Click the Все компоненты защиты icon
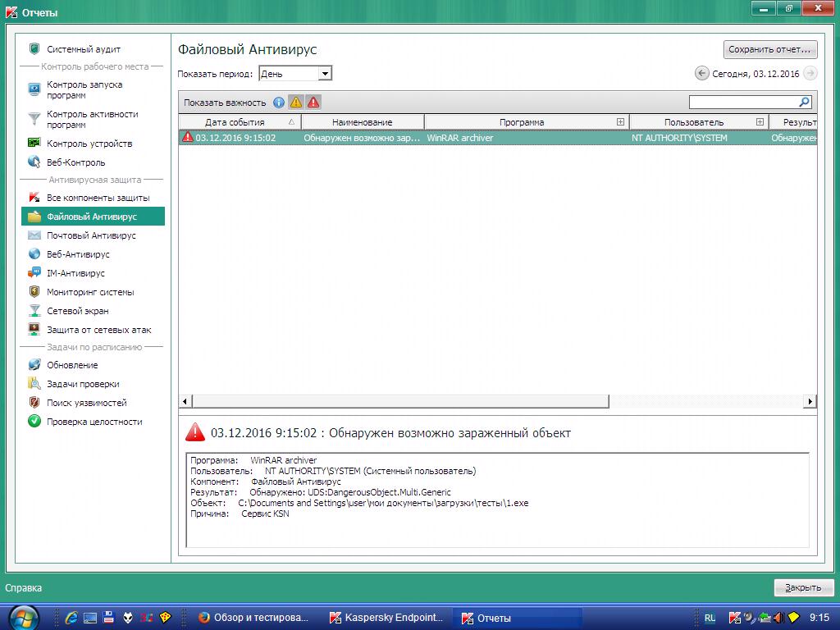This screenshot has width=840, height=630. 34,197
